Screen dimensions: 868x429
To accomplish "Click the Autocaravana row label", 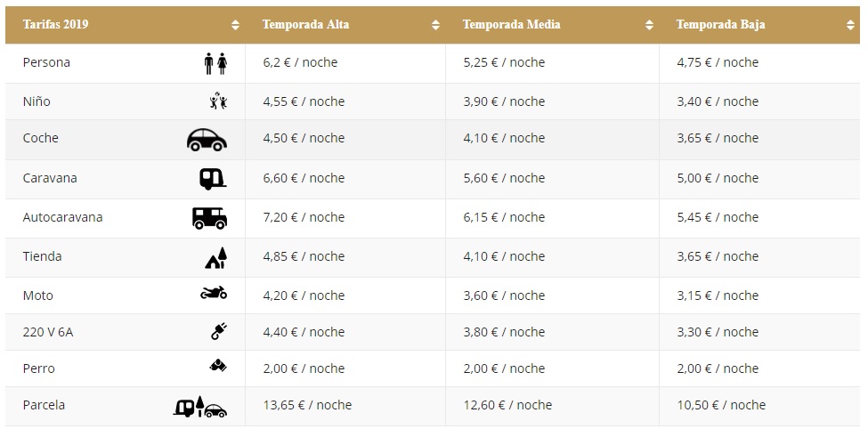I will point(62,217).
